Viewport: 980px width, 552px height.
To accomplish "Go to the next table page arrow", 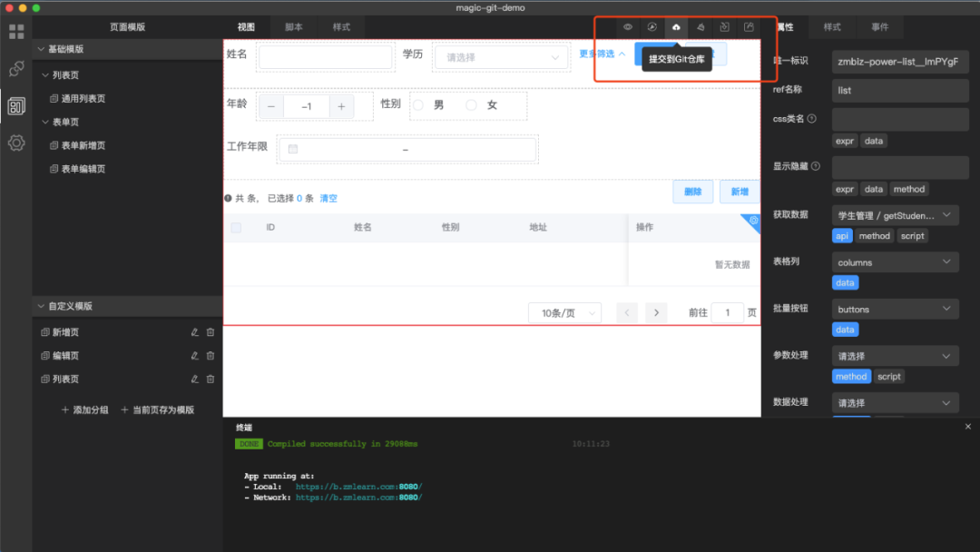I will click(x=656, y=312).
